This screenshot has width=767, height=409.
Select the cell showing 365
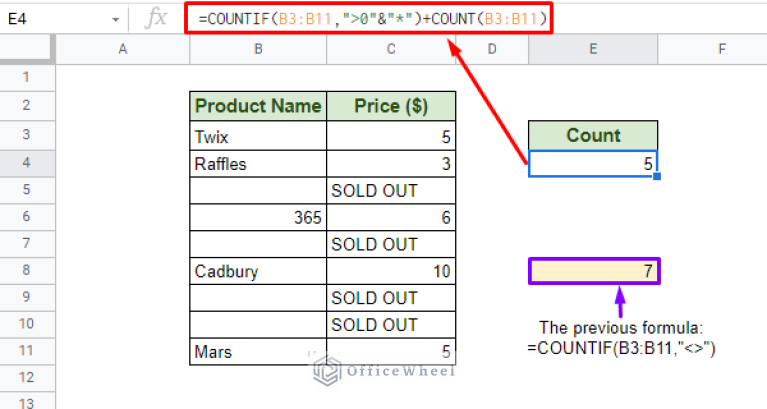pyautogui.click(x=258, y=217)
